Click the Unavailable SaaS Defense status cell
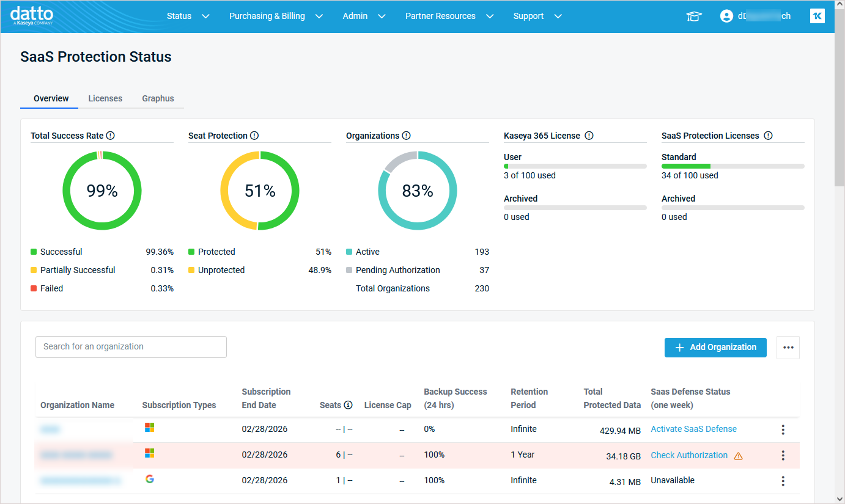Viewport: 845px width, 504px height. click(673, 480)
